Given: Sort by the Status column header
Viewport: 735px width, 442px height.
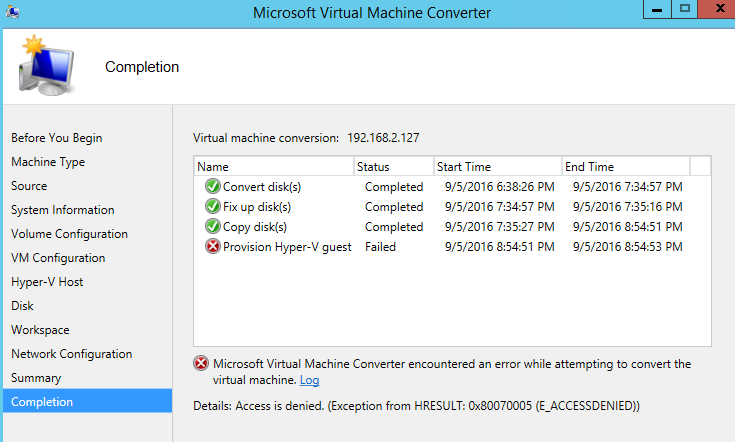Looking at the screenshot, I should [394, 166].
